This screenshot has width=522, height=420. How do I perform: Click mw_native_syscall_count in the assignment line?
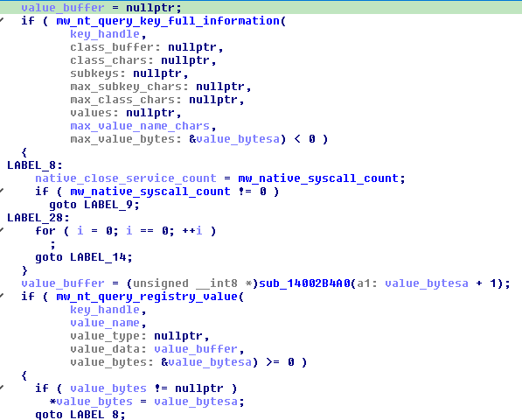(318, 178)
